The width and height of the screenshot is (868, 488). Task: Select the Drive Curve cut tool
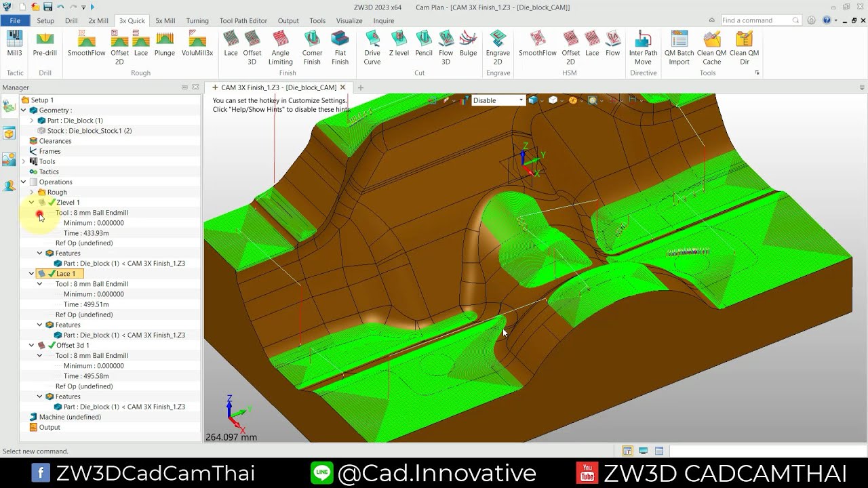(x=372, y=47)
